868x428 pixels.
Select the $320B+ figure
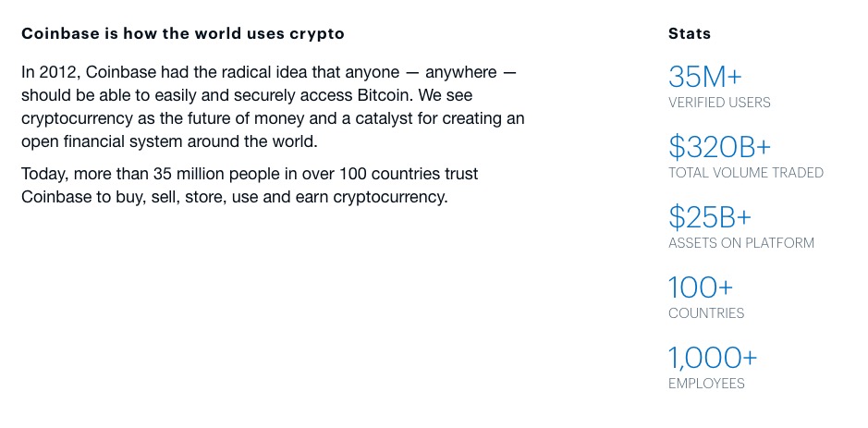point(720,147)
